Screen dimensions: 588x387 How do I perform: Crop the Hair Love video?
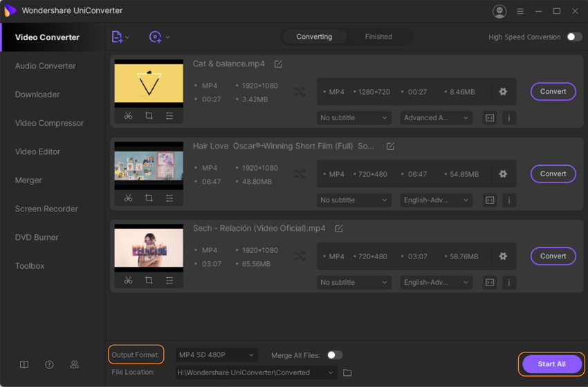point(149,198)
